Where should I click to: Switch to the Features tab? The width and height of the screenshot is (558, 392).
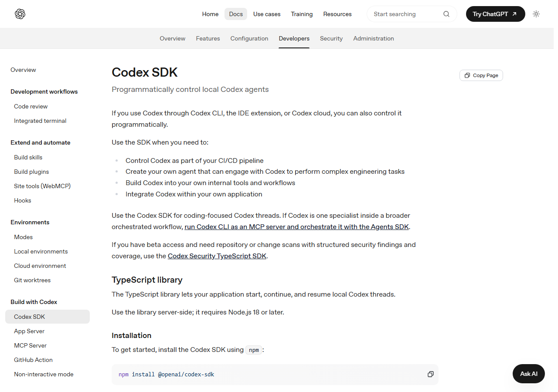[208, 38]
